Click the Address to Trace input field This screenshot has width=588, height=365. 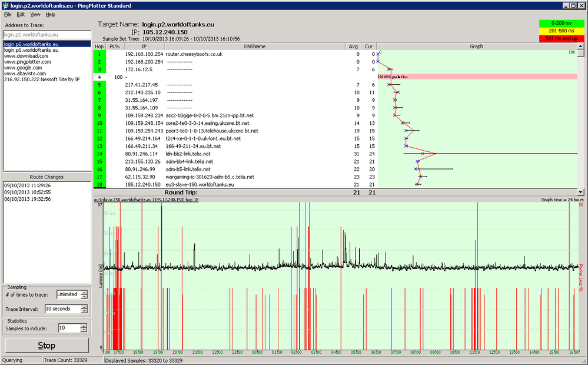tap(47, 35)
